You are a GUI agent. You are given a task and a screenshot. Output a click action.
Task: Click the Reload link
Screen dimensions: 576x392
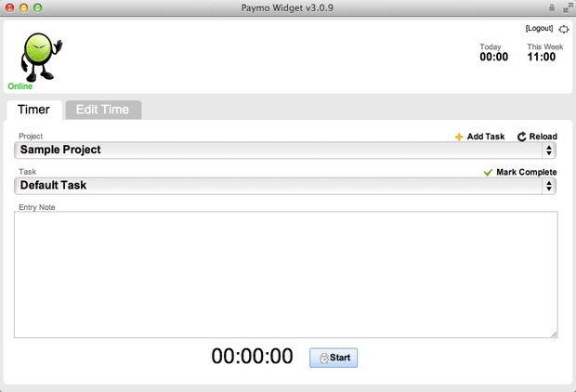543,137
